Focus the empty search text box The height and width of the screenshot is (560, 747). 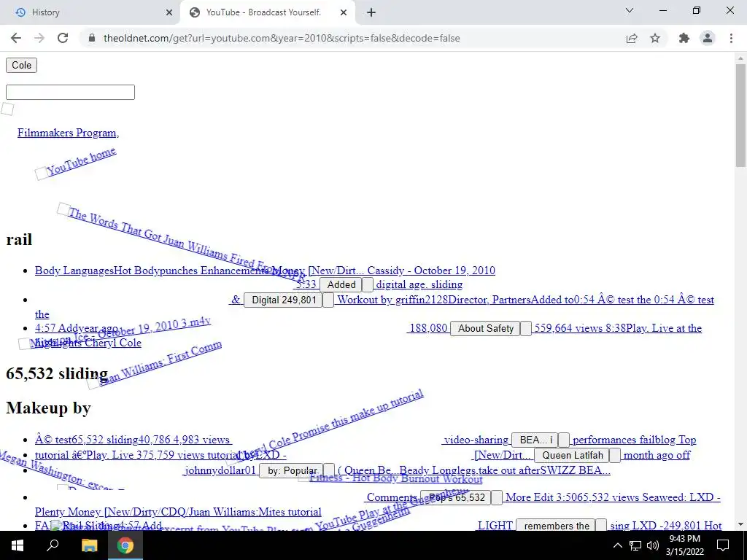click(x=70, y=92)
